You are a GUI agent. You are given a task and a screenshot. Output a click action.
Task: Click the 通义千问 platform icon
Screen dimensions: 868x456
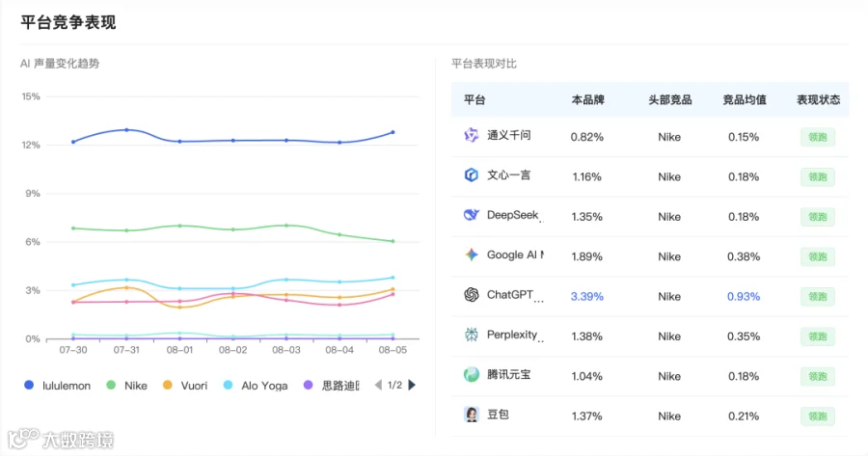[x=471, y=135]
